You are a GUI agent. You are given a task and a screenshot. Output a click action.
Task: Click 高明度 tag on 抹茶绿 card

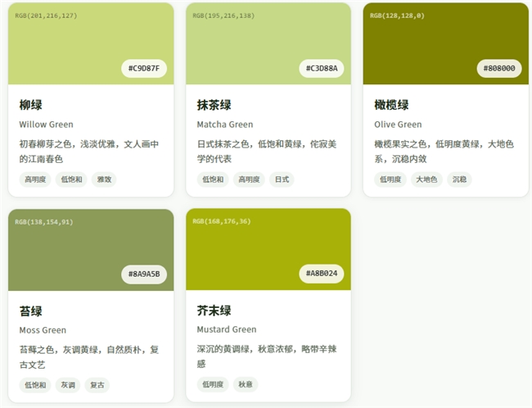[249, 179]
